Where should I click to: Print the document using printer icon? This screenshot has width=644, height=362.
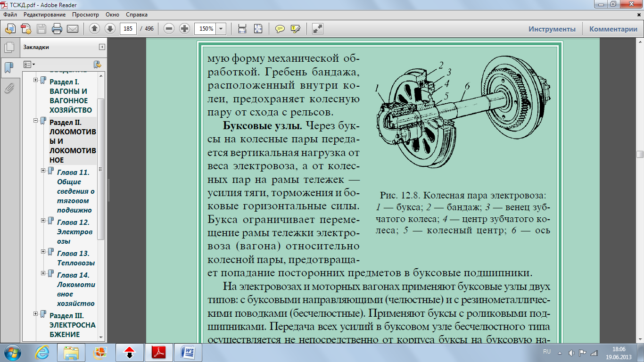click(x=57, y=29)
